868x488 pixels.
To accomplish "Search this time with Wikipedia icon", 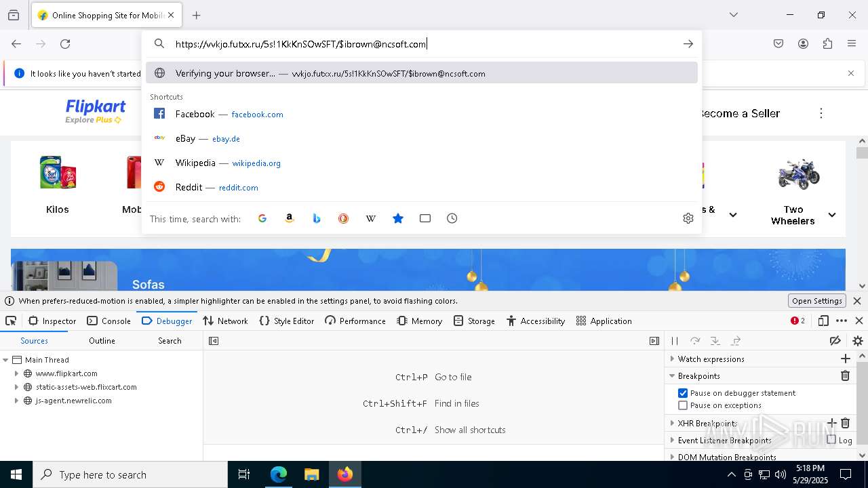I will pyautogui.click(x=371, y=218).
